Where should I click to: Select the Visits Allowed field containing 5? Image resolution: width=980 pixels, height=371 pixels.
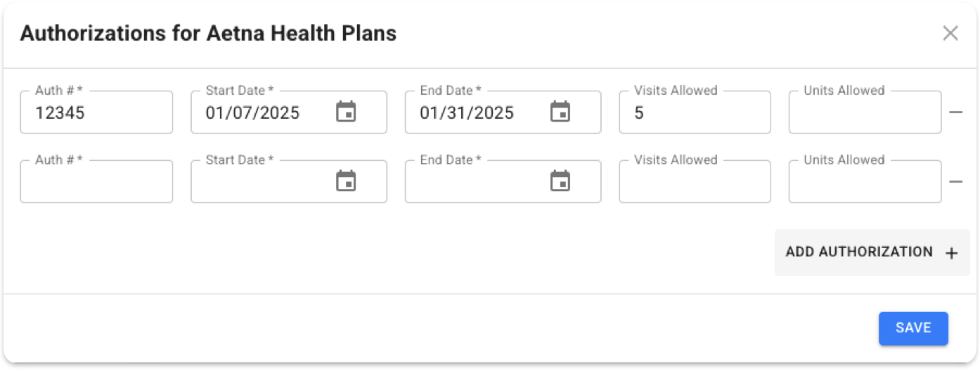[695, 112]
